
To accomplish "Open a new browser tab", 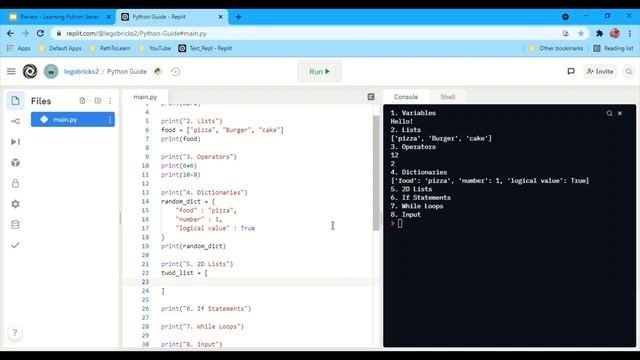I will [x=238, y=17].
